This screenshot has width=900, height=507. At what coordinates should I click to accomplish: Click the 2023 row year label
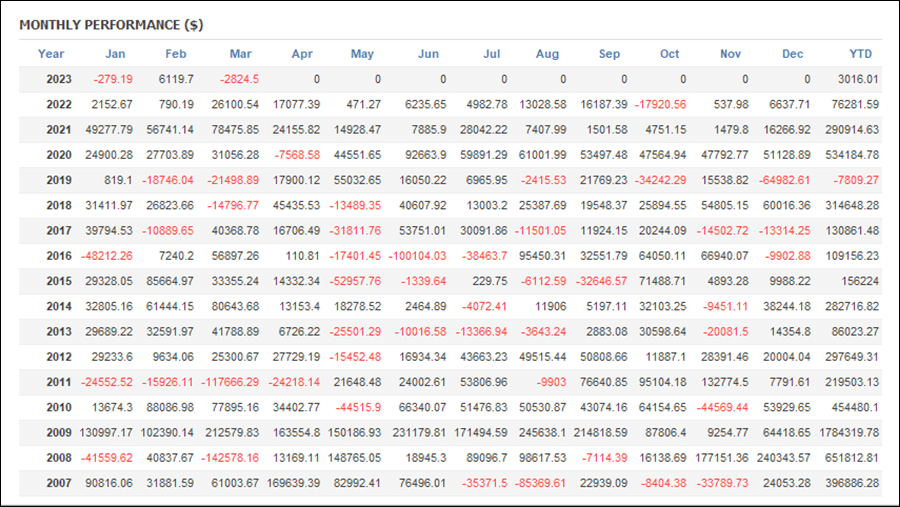coord(59,79)
